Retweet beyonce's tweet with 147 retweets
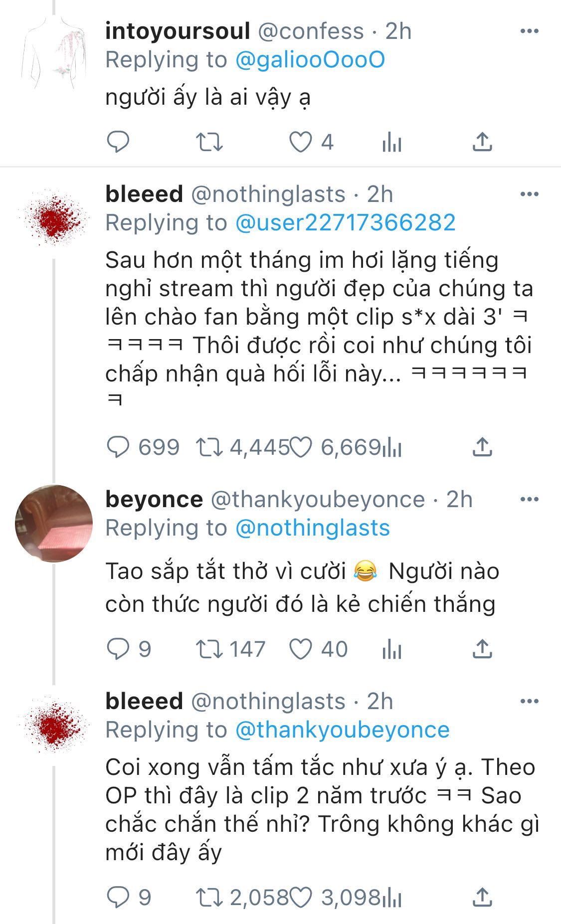Screen dimensions: 561x924 (209, 649)
